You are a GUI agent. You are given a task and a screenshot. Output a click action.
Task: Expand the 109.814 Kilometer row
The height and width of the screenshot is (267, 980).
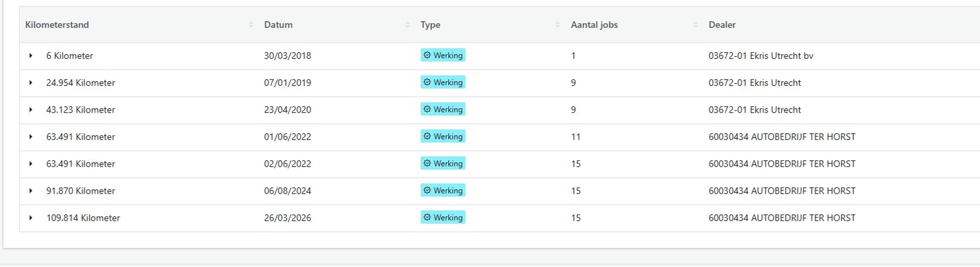tap(30, 218)
